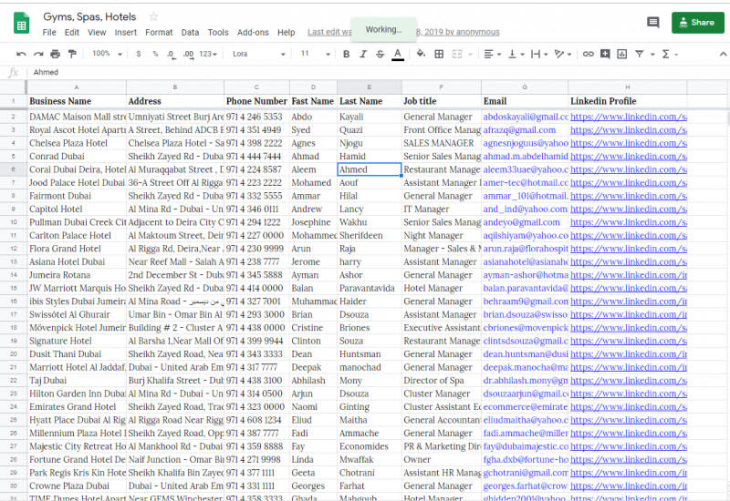
Task: Toggle strikethrough formatting
Action: pos(380,54)
